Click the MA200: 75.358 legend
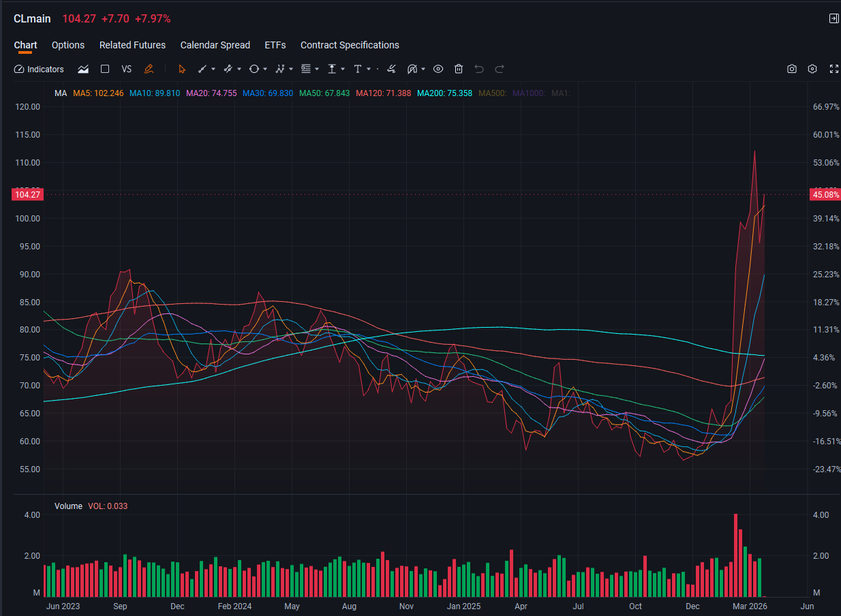 click(x=444, y=93)
